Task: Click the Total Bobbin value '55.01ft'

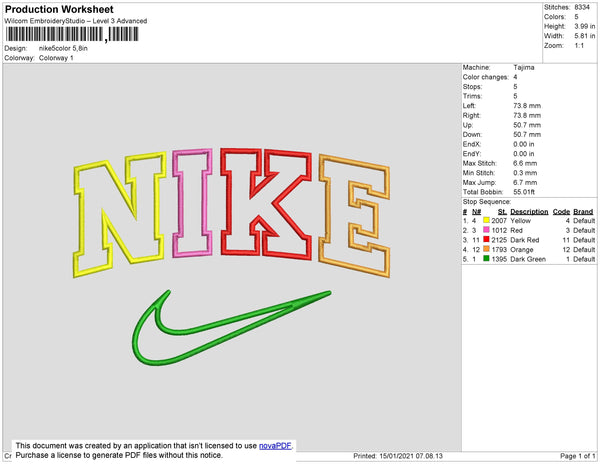Action: point(524,192)
